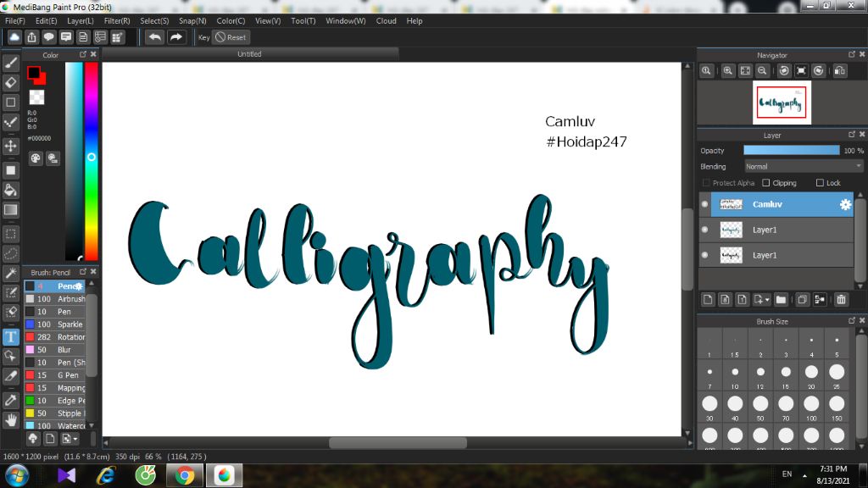Select the Blur brush

coord(55,350)
